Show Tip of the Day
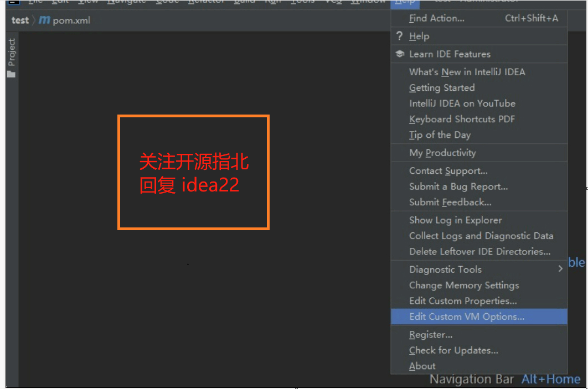Image resolution: width=588 pixels, height=389 pixels. 479,135
